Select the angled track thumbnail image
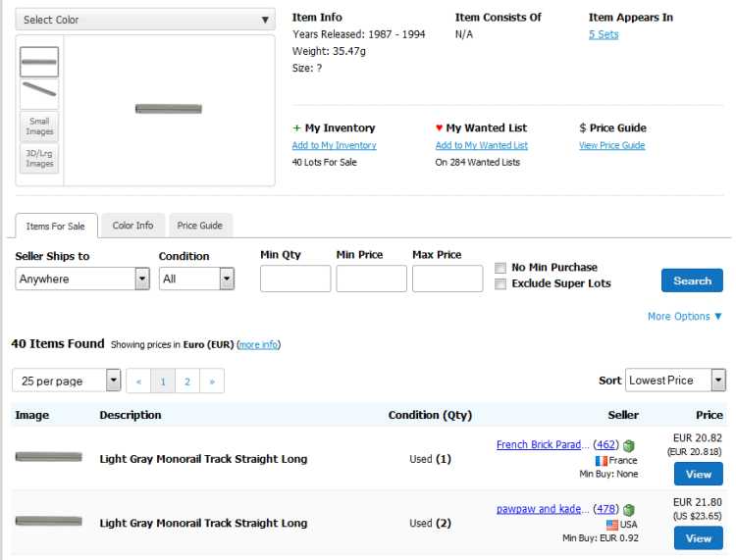The height and width of the screenshot is (560, 736). (39, 93)
